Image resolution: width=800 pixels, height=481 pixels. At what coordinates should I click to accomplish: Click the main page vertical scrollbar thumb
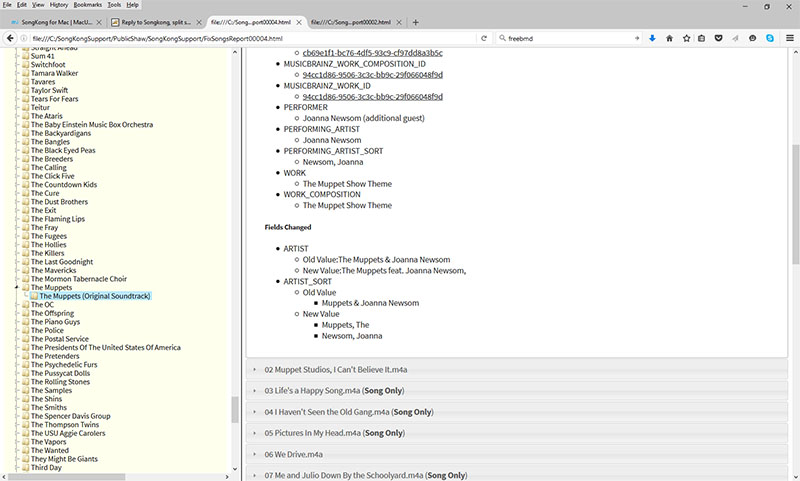coord(795,204)
